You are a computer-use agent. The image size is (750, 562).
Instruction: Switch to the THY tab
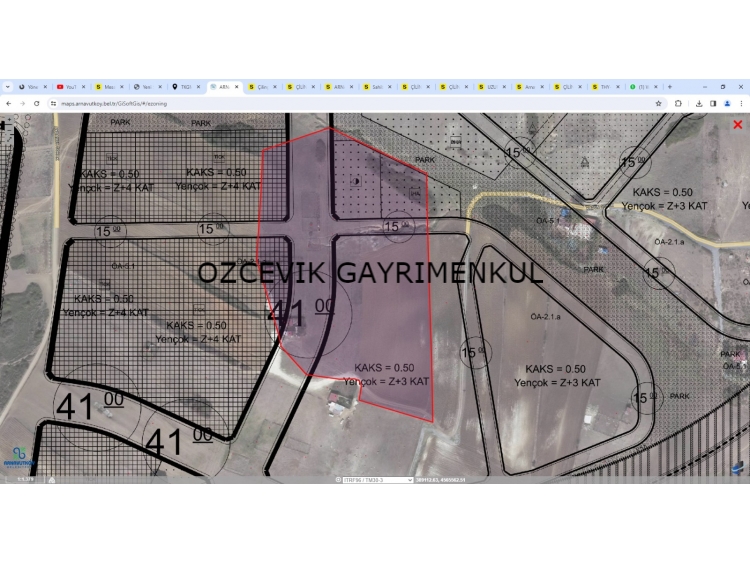pyautogui.click(x=606, y=87)
